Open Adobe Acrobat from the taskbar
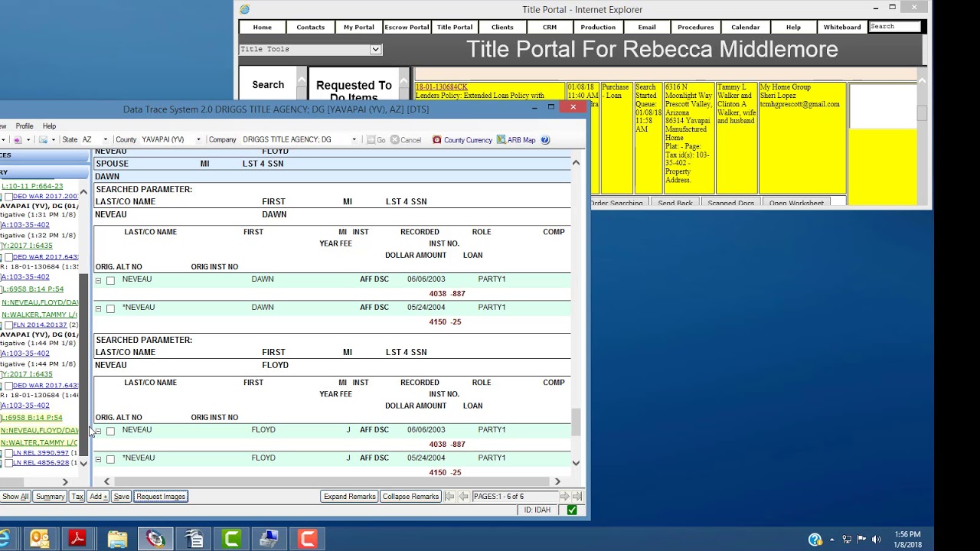Screen dimensions: 980x551 pyautogui.click(x=77, y=539)
